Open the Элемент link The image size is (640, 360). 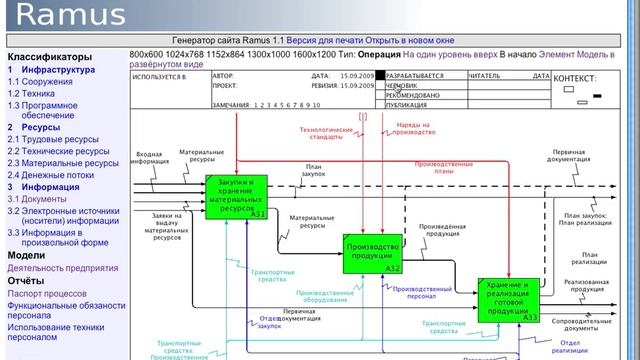pos(556,54)
